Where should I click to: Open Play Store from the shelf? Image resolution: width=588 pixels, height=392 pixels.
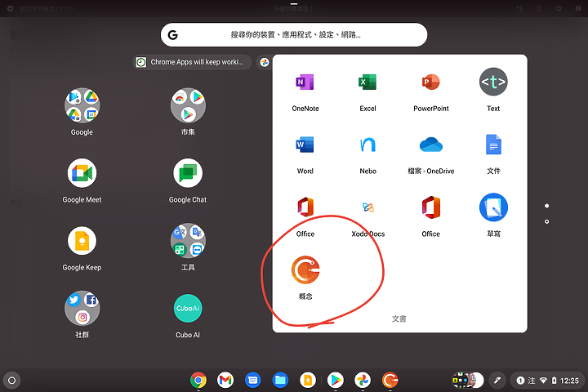point(336,381)
